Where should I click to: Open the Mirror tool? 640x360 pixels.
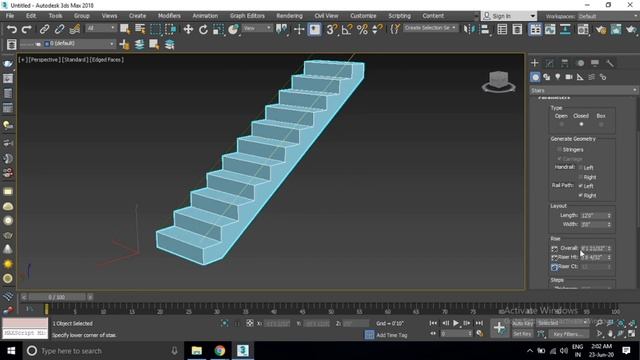click(469, 29)
